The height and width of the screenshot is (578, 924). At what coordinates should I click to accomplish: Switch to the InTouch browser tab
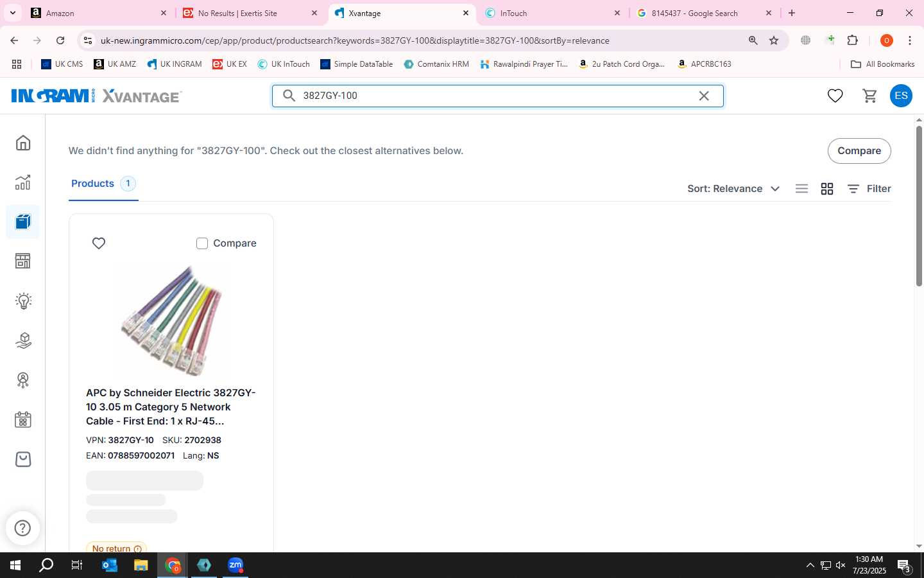click(x=552, y=13)
